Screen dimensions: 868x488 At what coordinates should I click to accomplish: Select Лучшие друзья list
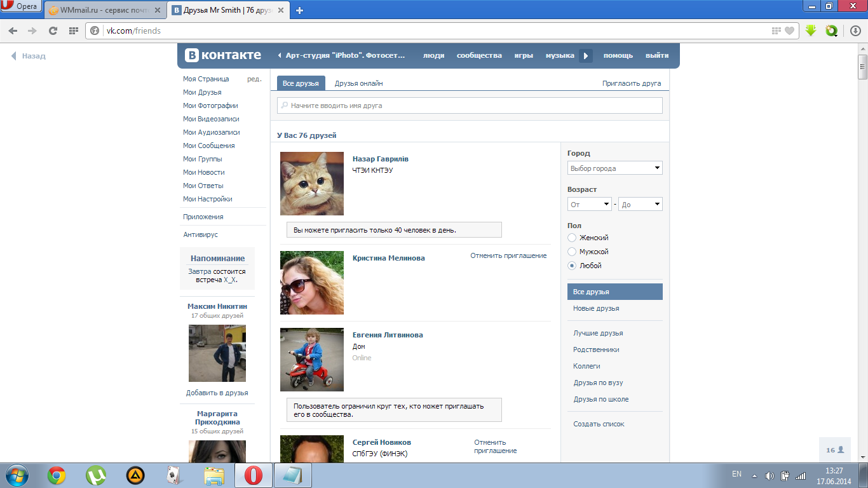(x=598, y=333)
